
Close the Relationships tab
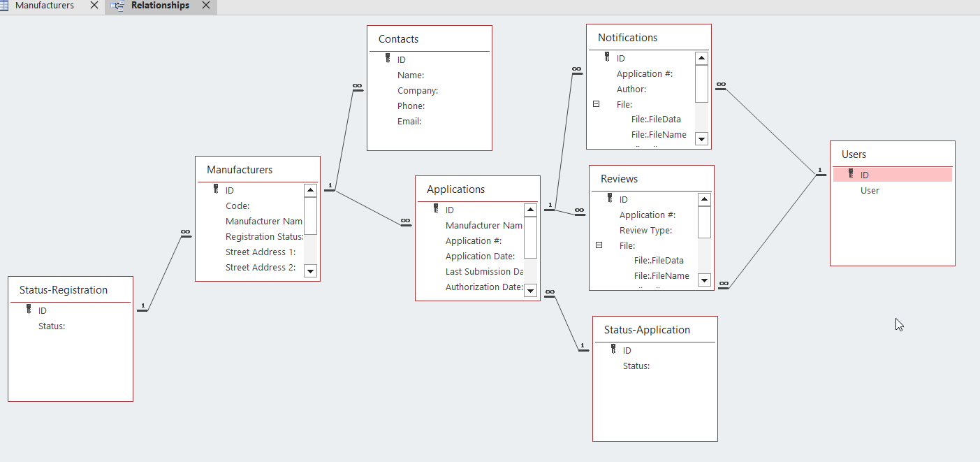[205, 6]
